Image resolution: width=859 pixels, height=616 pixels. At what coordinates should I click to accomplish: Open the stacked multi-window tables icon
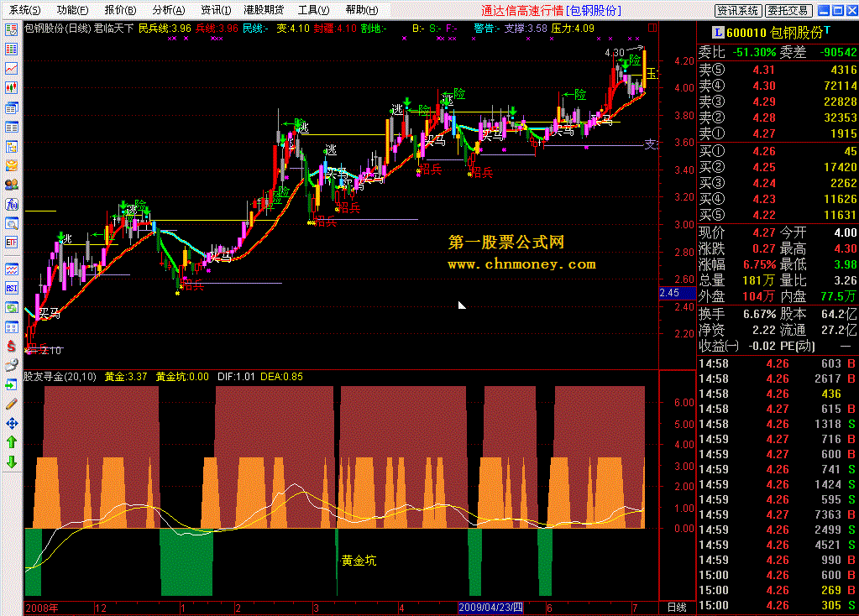12,108
